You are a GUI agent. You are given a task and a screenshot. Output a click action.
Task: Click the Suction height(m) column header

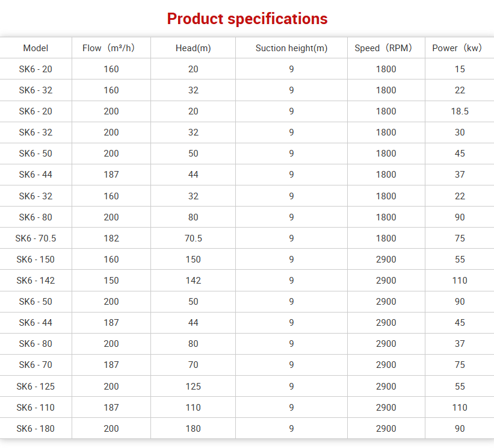291,48
